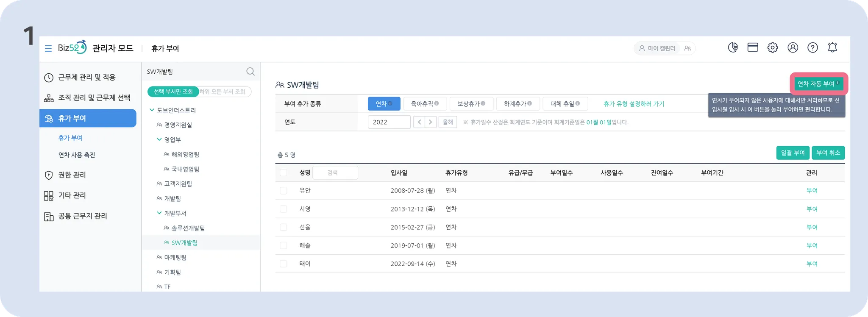Select the 보상휴가 leave type tab
The image size is (868, 317).
(x=472, y=103)
